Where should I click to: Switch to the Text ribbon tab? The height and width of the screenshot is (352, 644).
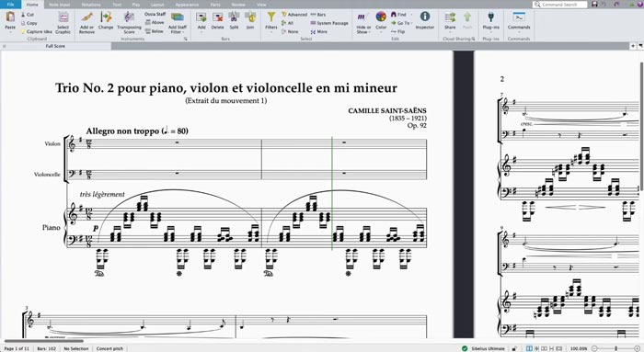coord(117,5)
